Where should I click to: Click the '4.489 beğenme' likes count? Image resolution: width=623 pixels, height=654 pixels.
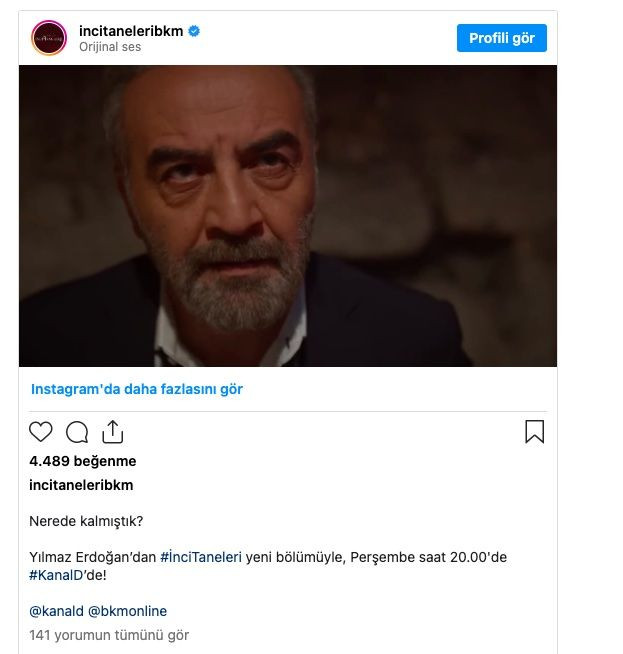[x=83, y=461]
